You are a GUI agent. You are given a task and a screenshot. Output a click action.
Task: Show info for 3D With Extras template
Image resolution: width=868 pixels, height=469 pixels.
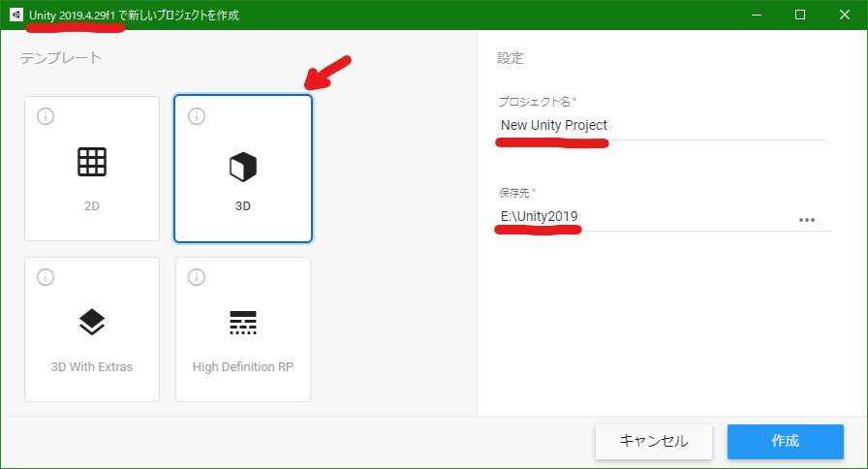pyautogui.click(x=46, y=277)
